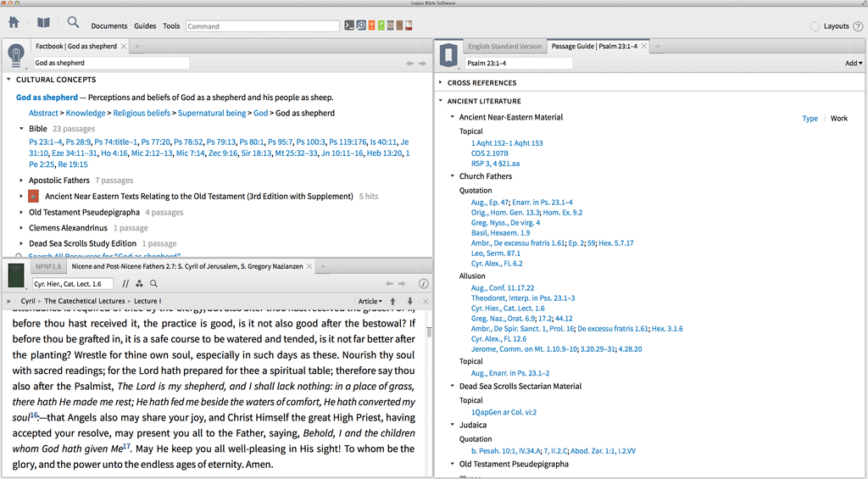The height and width of the screenshot is (479, 868).
Task: Open the Ps 23:1–4 passage link
Action: 46,142
